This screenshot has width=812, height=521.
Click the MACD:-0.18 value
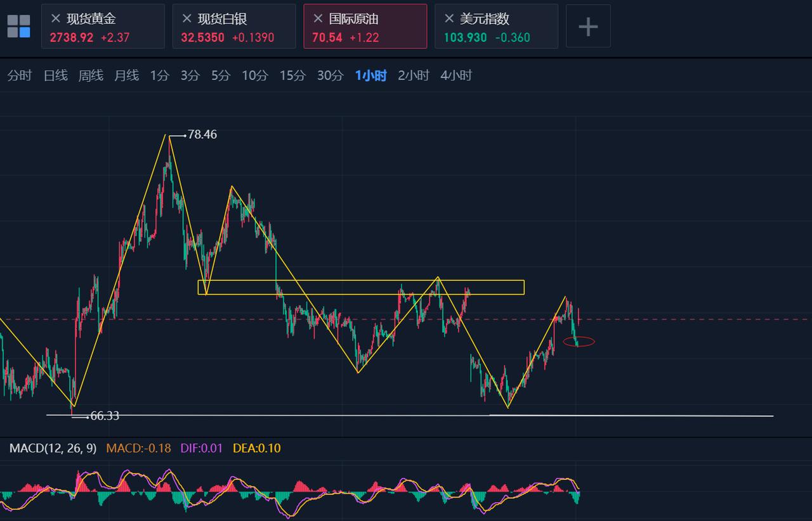point(139,448)
